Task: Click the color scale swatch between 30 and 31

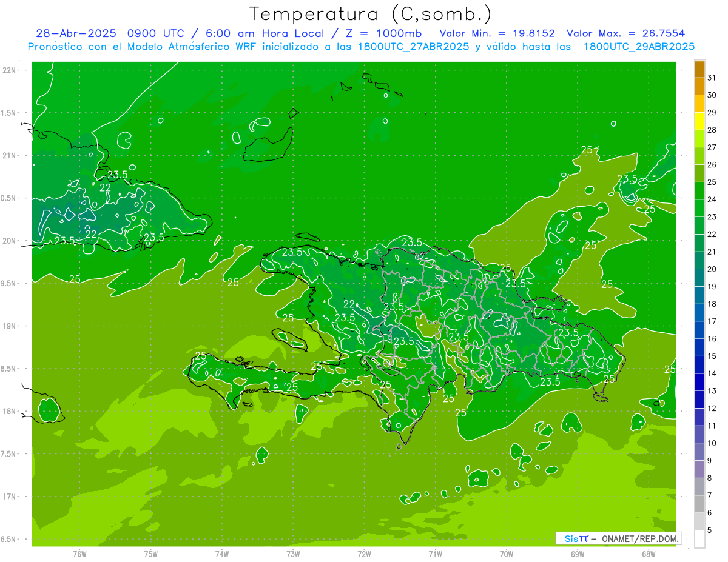Action: 699,86
